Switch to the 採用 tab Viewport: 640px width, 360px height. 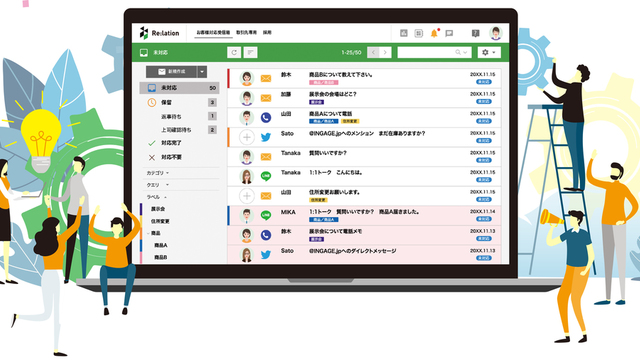pyautogui.click(x=267, y=32)
